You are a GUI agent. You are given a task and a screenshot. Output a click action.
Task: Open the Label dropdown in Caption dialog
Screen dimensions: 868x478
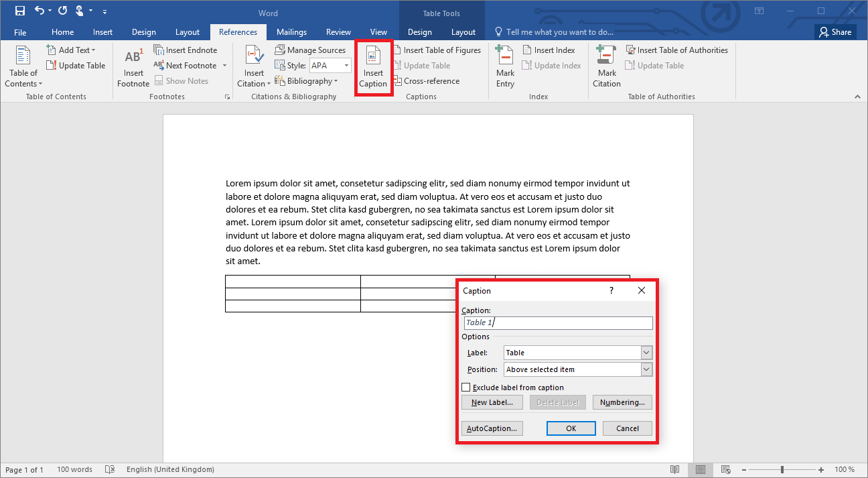point(645,352)
